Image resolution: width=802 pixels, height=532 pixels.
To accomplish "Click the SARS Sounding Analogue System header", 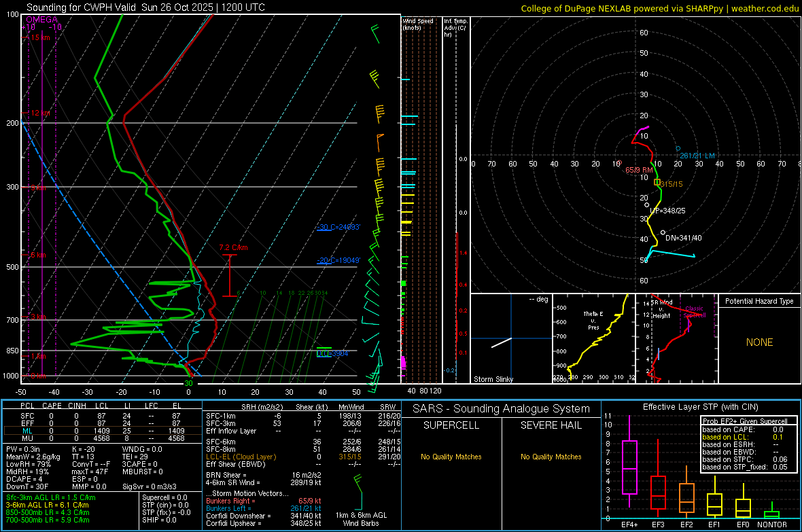I will coord(502,409).
